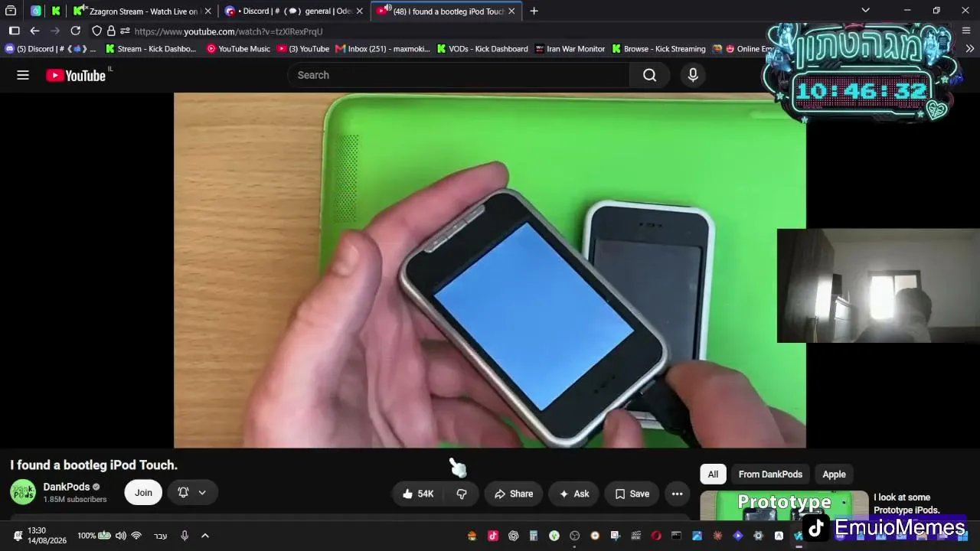Open the Ask AI button
Viewport: 980px width, 551px height.
(574, 494)
